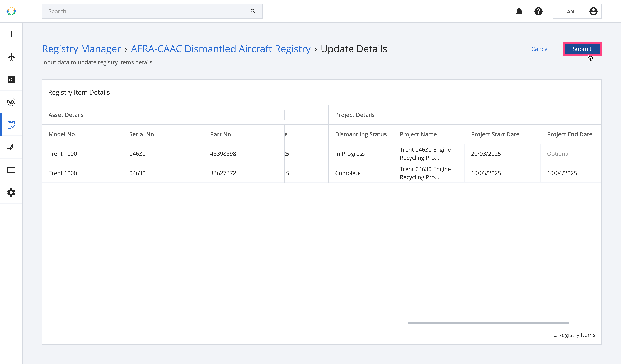
Task: Open the AN user account menu
Action: coord(577,11)
